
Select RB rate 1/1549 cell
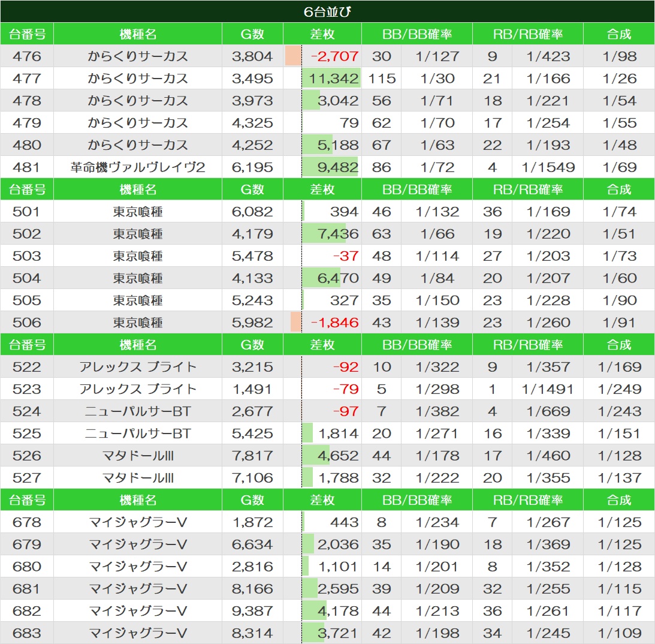(x=548, y=167)
